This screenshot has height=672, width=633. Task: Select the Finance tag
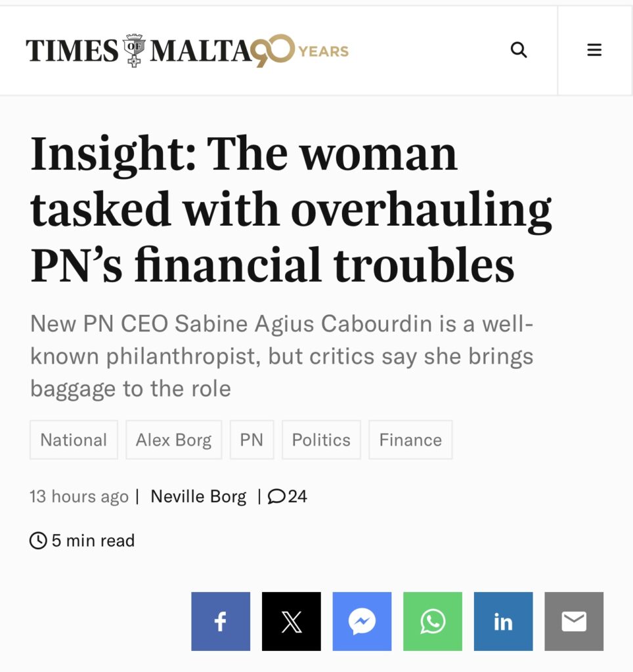[410, 440]
